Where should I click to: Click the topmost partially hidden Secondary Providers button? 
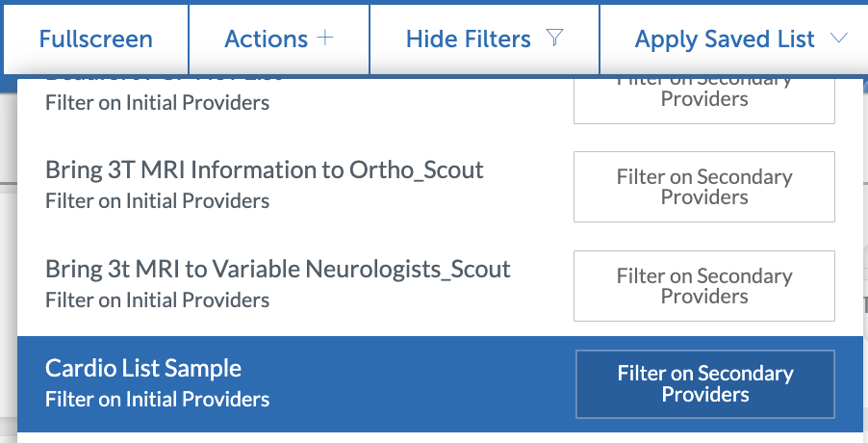click(704, 98)
